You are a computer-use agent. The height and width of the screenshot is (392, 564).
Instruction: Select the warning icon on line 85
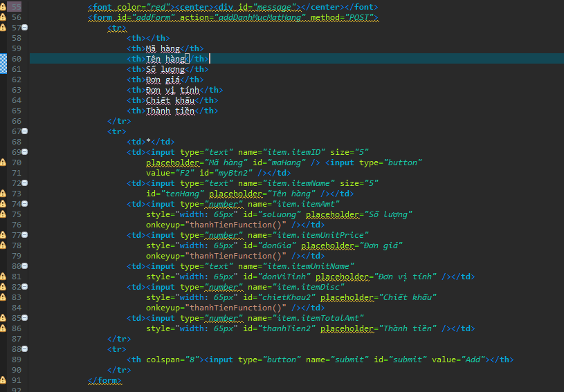point(3,318)
